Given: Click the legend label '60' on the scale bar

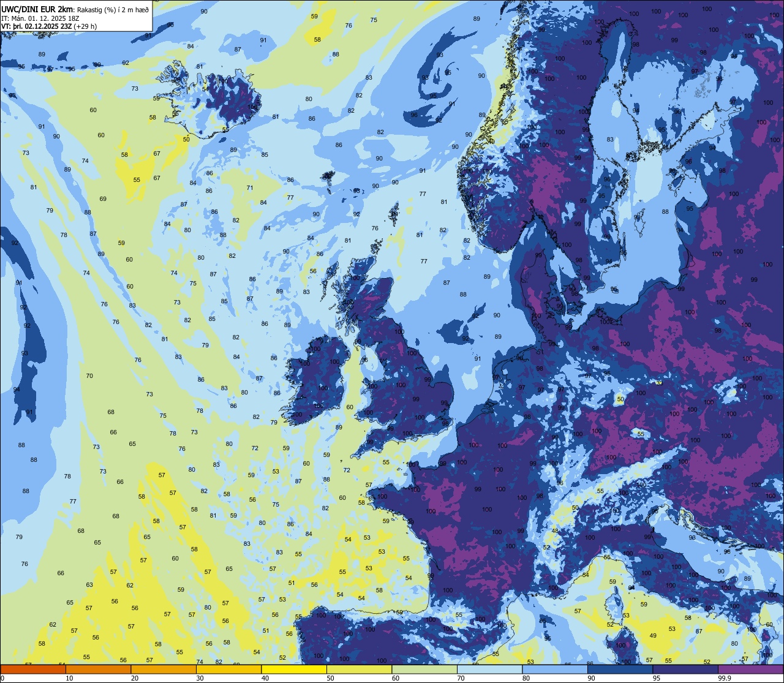Looking at the screenshot, I should pyautogui.click(x=396, y=678).
